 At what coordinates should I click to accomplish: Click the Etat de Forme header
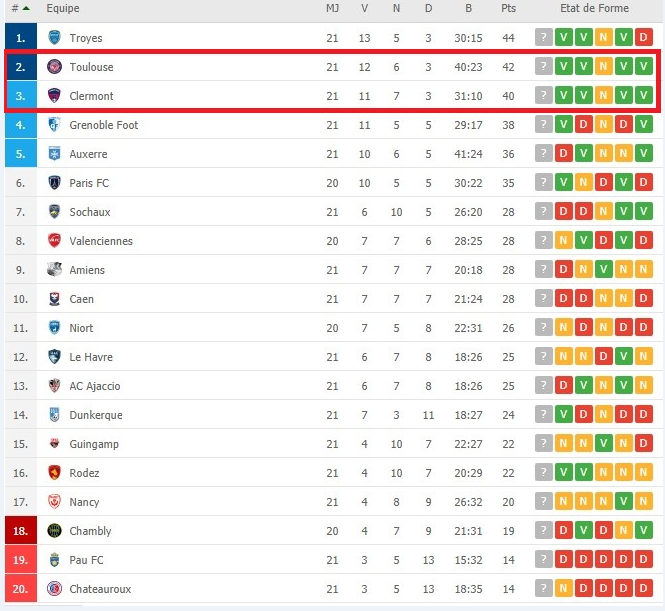(x=594, y=8)
